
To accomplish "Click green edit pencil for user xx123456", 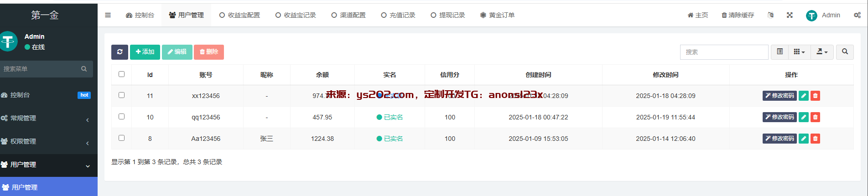I will (804, 96).
